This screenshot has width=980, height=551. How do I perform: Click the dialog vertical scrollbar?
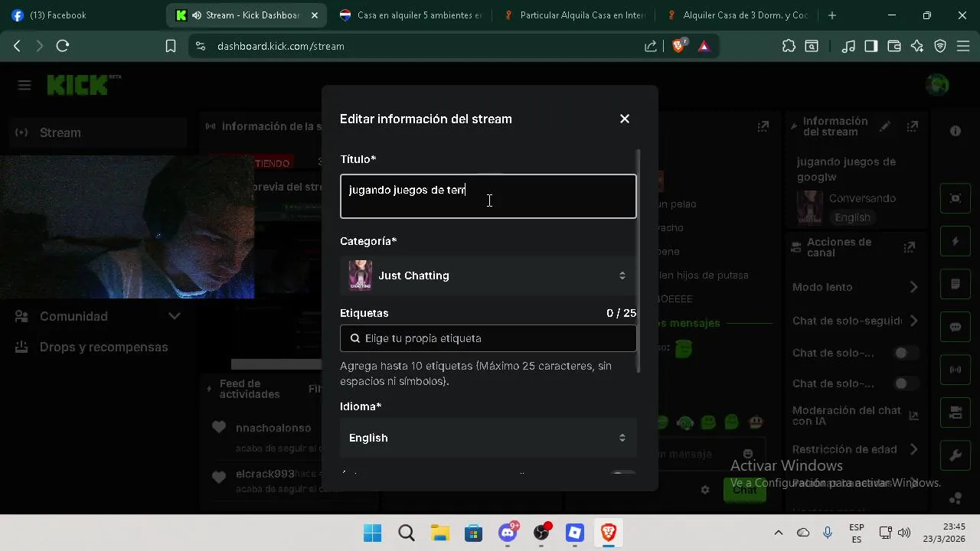click(x=639, y=260)
